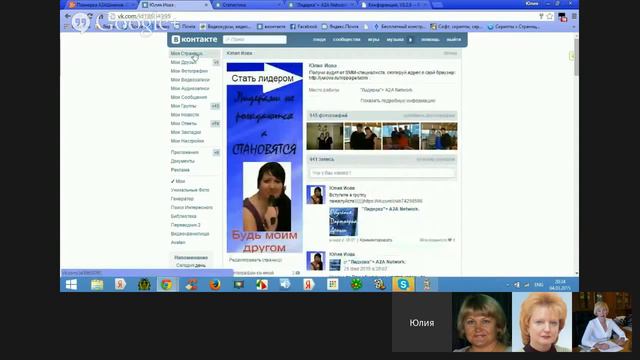Open Мои Закладки in left menu

click(186, 133)
